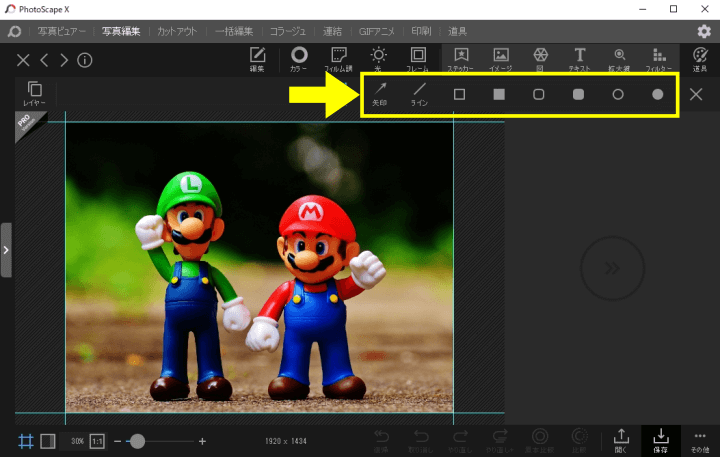This screenshot has height=457, width=720.
Task: Click the 開く (Open) button
Action: [621, 441]
